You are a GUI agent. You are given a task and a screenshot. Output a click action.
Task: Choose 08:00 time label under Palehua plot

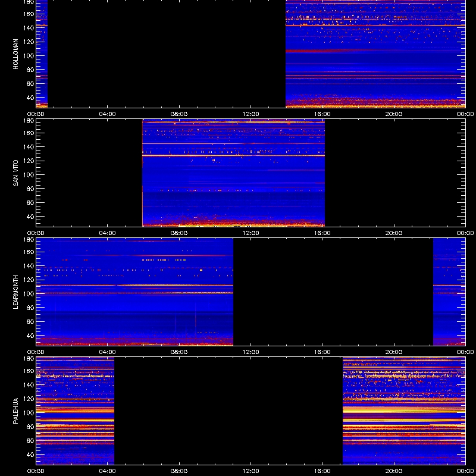coord(179,471)
